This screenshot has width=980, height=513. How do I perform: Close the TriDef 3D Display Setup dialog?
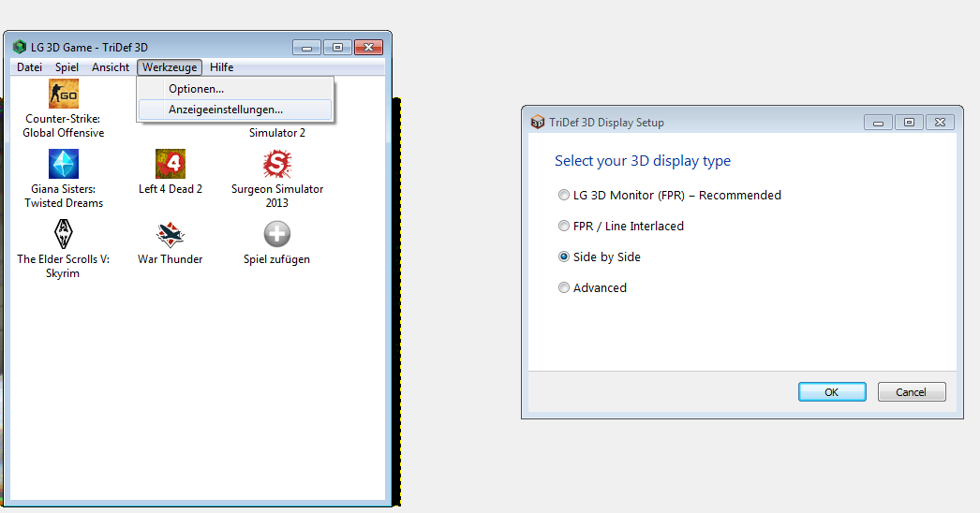click(940, 123)
